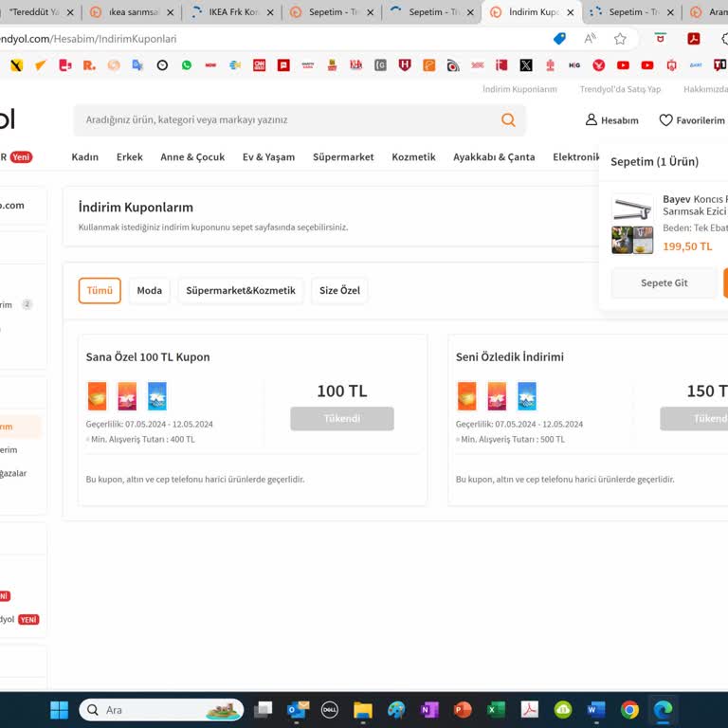Click the 199,50 TL price in cart

[687, 246]
